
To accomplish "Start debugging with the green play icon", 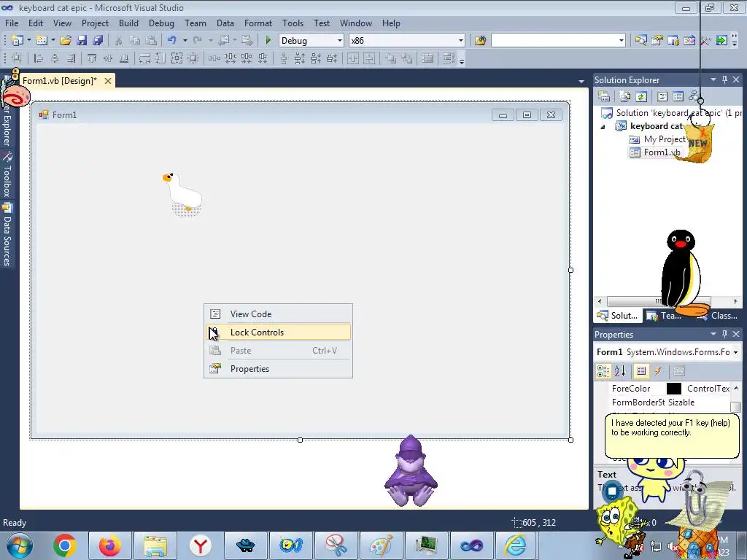I will pyautogui.click(x=268, y=41).
